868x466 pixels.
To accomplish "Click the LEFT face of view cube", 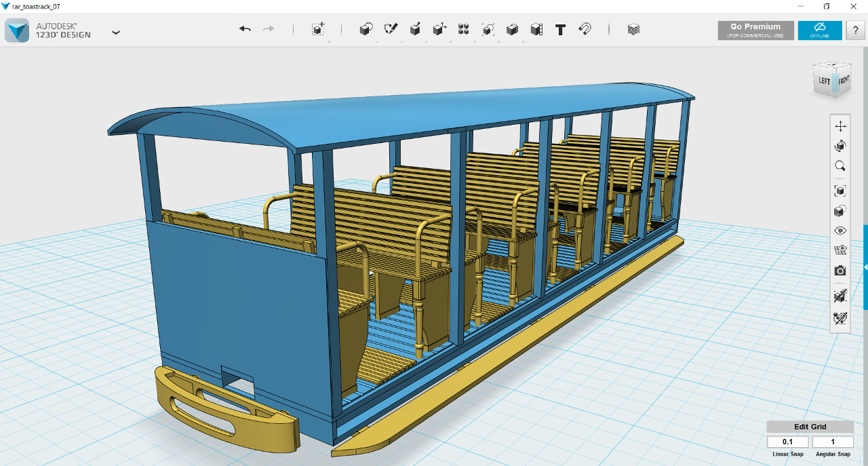I will coord(825,81).
